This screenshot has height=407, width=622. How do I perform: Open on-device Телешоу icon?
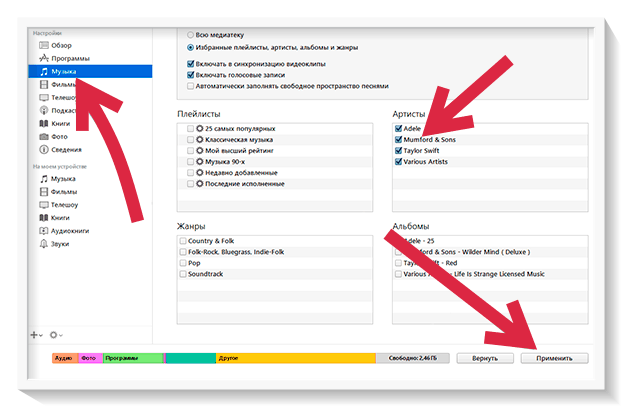43,204
